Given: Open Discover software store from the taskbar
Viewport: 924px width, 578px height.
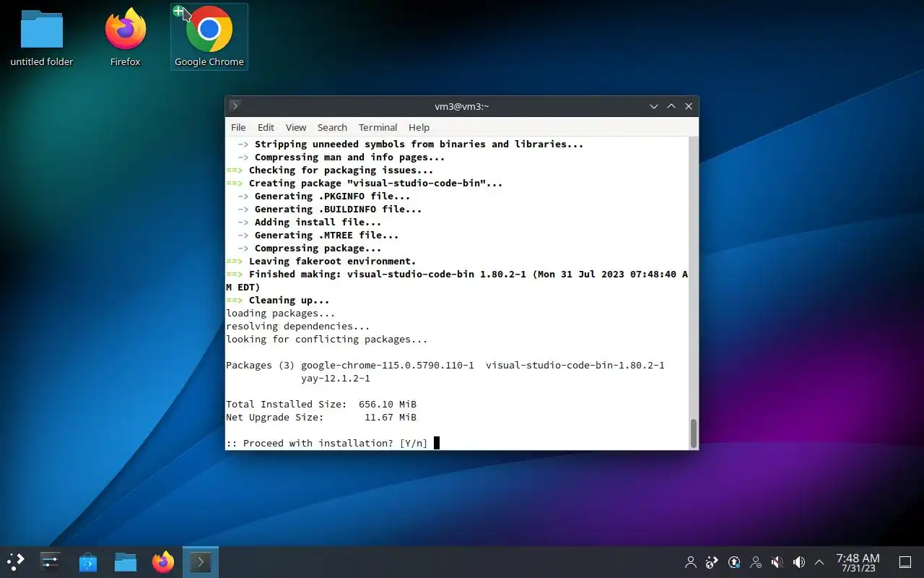Looking at the screenshot, I should pyautogui.click(x=88, y=561).
